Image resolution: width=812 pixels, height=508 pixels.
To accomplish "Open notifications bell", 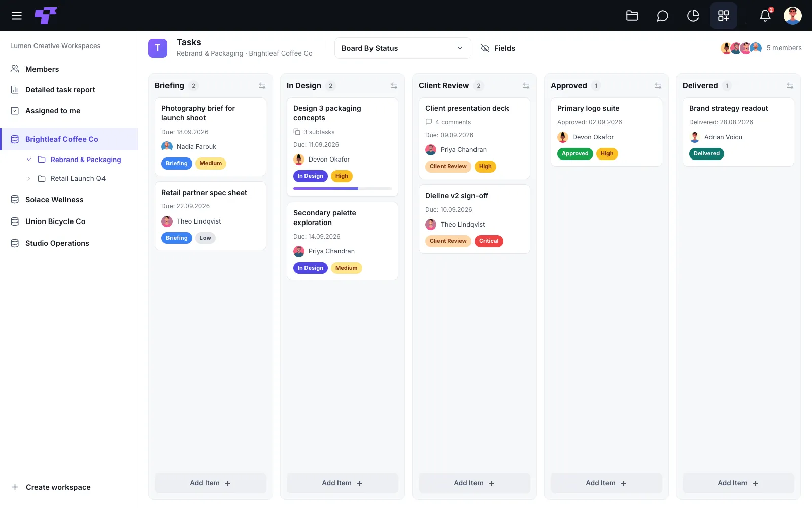I will click(765, 16).
